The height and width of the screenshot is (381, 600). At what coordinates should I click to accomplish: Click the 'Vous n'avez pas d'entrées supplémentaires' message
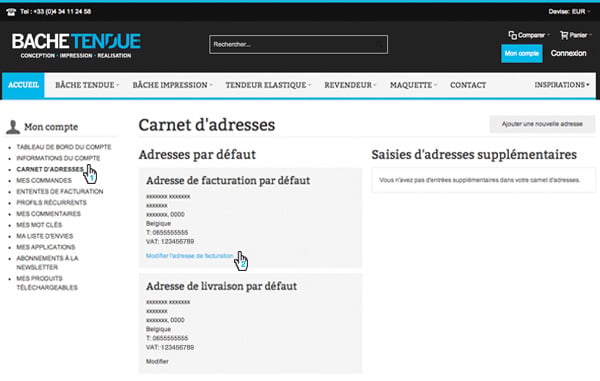[479, 180]
